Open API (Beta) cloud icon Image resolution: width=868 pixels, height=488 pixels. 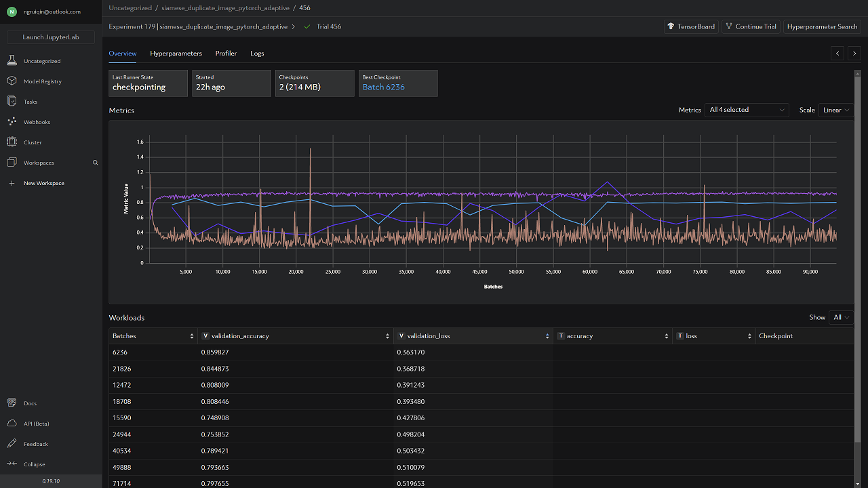12,424
